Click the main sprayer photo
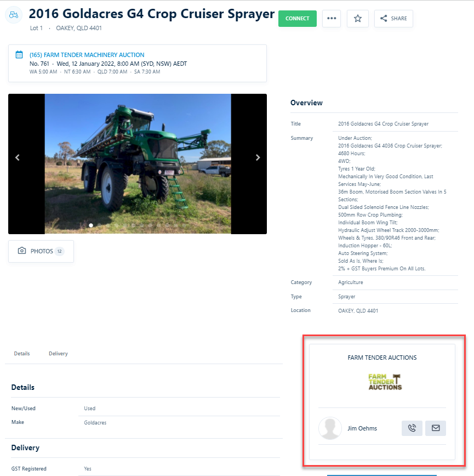This screenshot has width=474, height=476. pyautogui.click(x=138, y=164)
